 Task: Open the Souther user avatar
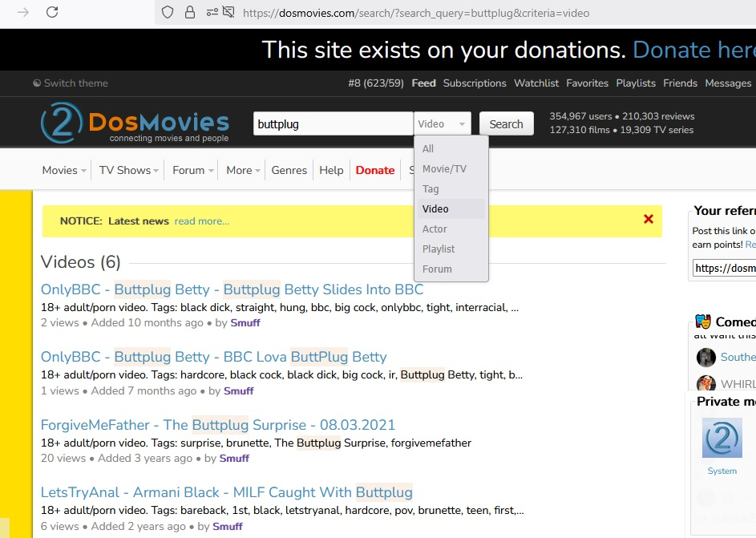click(705, 358)
